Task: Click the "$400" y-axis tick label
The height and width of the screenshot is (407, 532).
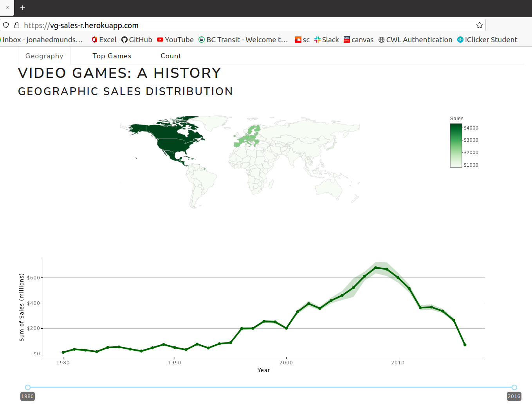Action: [33, 303]
